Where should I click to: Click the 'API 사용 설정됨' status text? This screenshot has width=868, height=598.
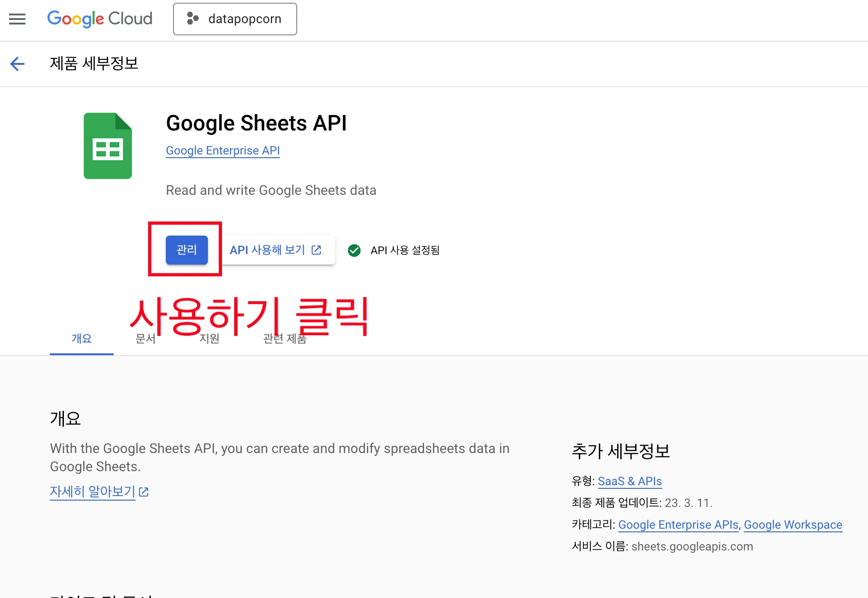tap(405, 251)
